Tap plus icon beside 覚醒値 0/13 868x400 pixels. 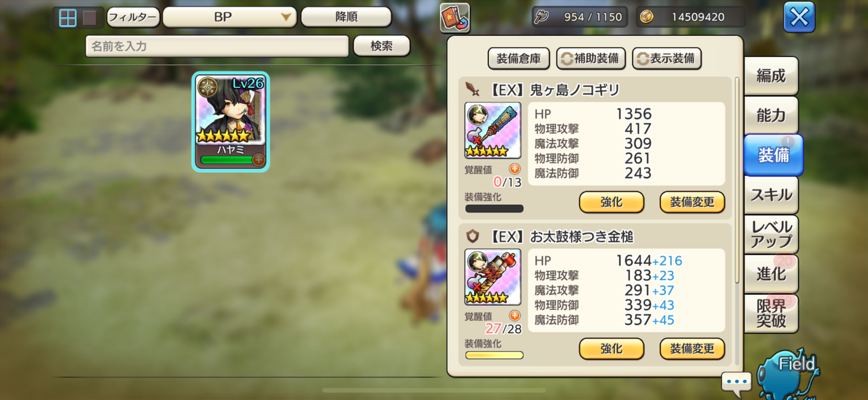514,169
